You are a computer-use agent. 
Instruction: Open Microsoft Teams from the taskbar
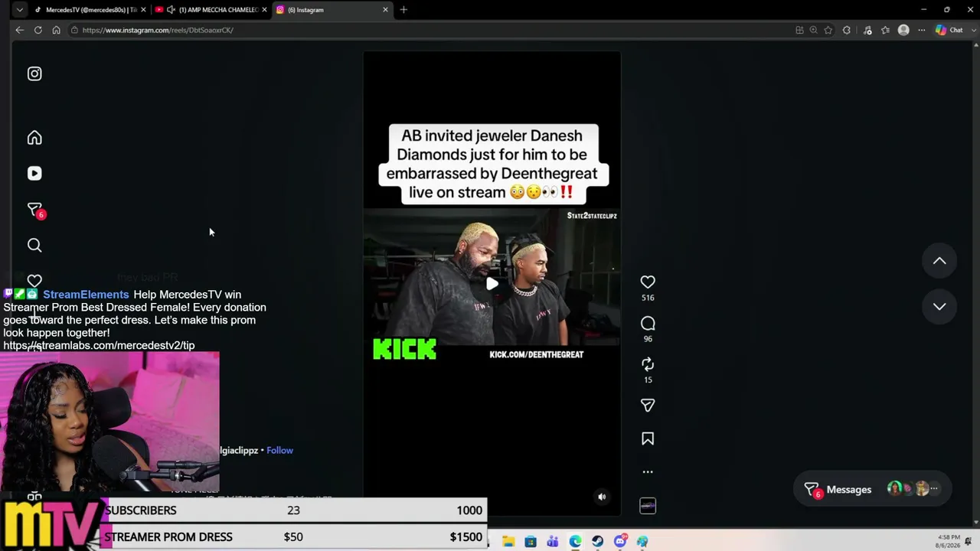tap(553, 542)
